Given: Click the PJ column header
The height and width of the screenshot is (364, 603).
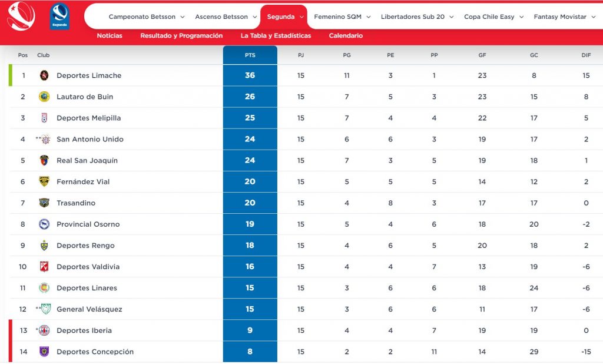Looking at the screenshot, I should [301, 55].
